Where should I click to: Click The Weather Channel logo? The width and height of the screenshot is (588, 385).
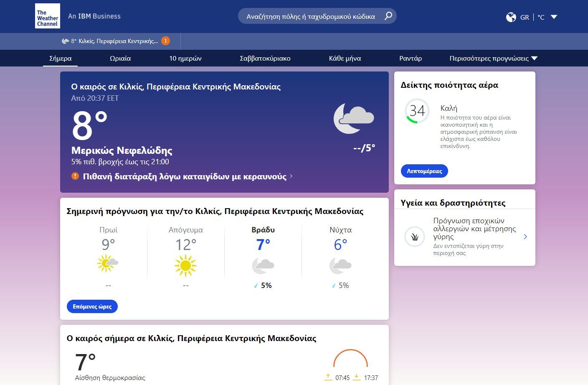(47, 15)
